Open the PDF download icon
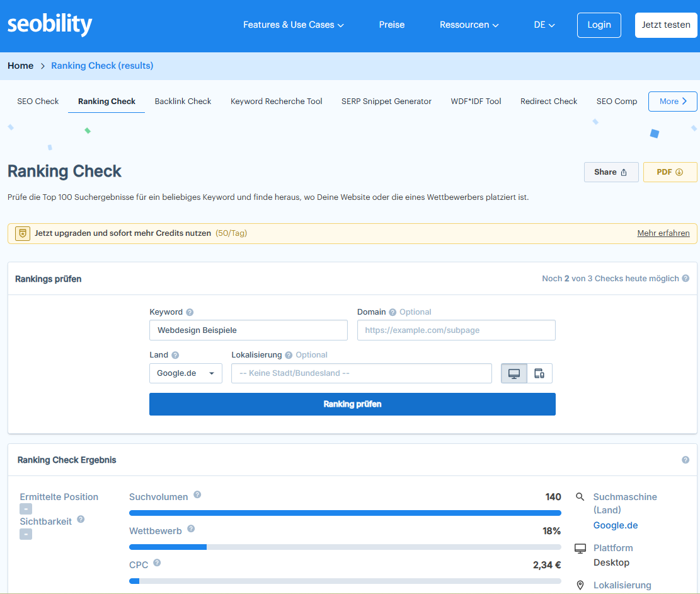The width and height of the screenshot is (700, 594). point(679,172)
